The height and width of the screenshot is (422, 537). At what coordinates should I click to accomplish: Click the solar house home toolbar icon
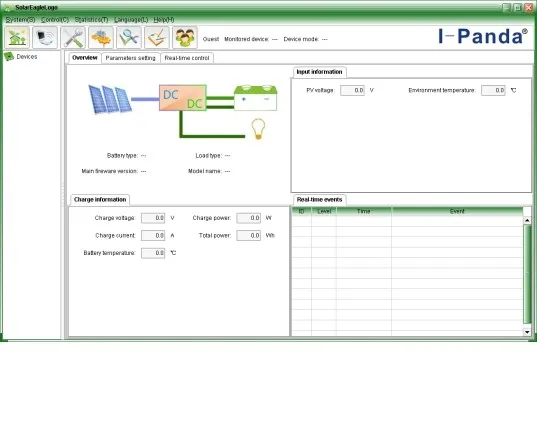(17, 37)
